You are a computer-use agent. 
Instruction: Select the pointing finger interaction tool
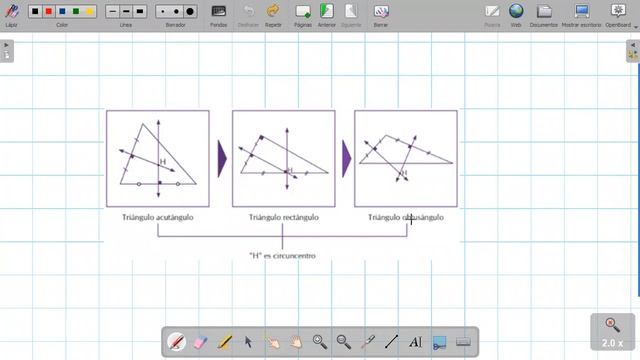point(273,342)
